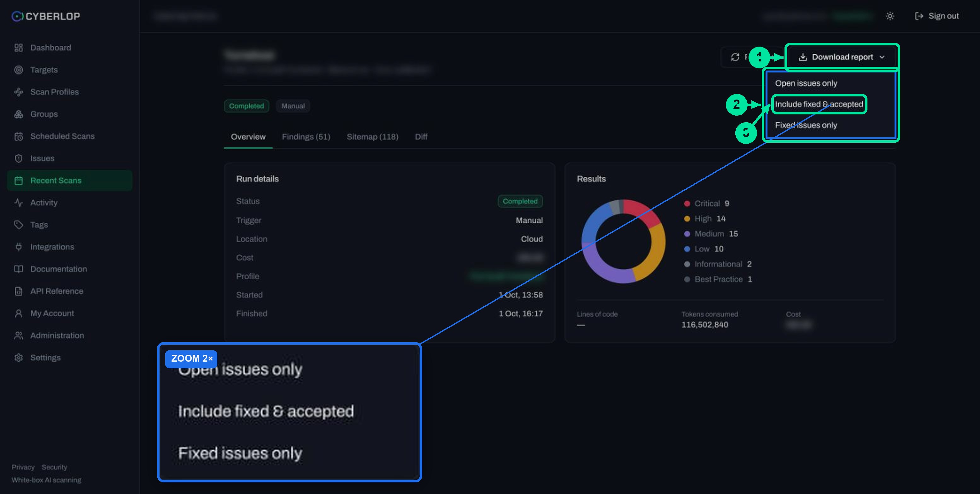Click the Completed badge under the title
980x494 pixels.
pyautogui.click(x=246, y=106)
